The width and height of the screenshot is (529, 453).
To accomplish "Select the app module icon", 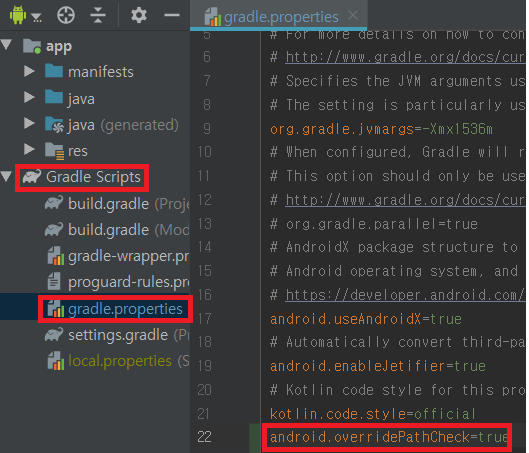I will coord(32,46).
